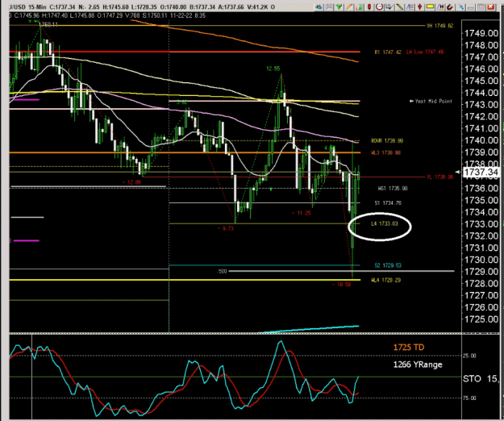
Task: Click the - 12.66 swing label
Action: coord(131,182)
